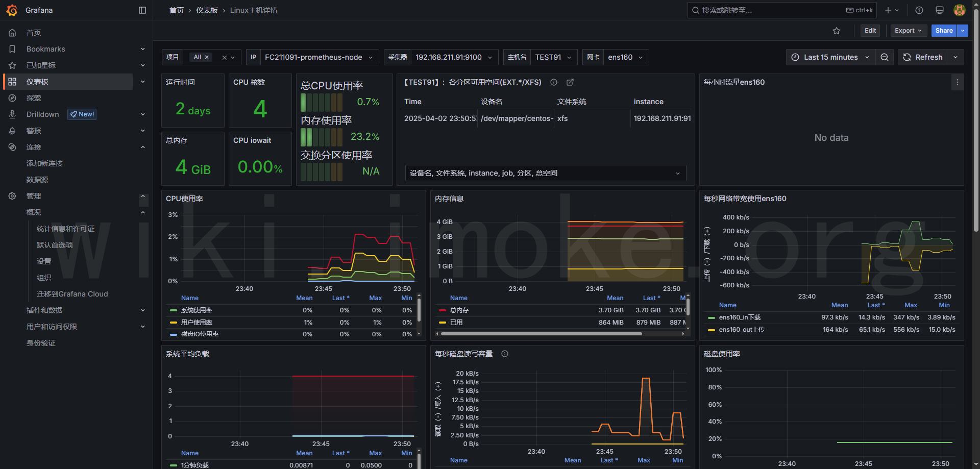Click the info icon beside 每秒磁盘读写容量

point(505,354)
